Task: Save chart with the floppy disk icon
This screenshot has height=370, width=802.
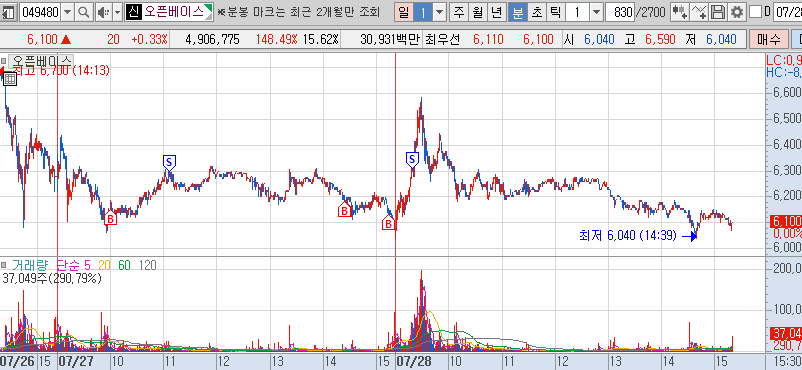Action: pyautogui.click(x=719, y=12)
